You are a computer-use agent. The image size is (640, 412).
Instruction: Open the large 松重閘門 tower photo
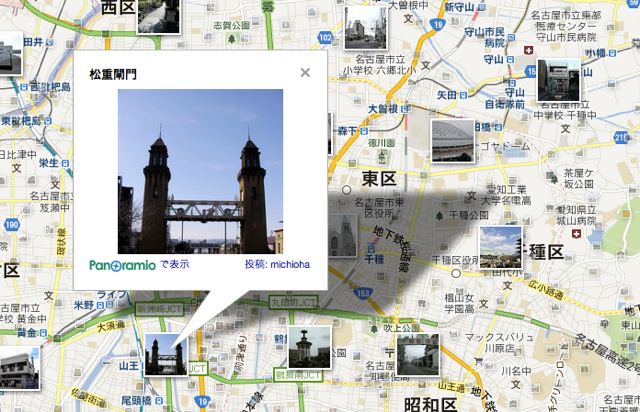[200, 171]
